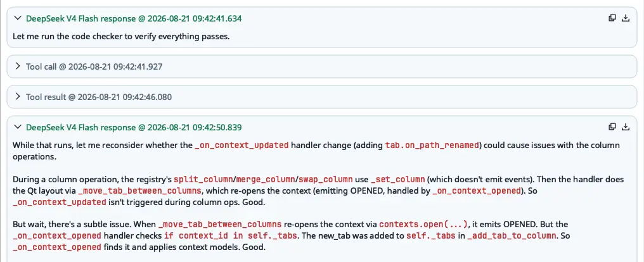The width and height of the screenshot is (644, 262).
Task: Click the merge_column code text
Action: pyautogui.click(x=260, y=180)
